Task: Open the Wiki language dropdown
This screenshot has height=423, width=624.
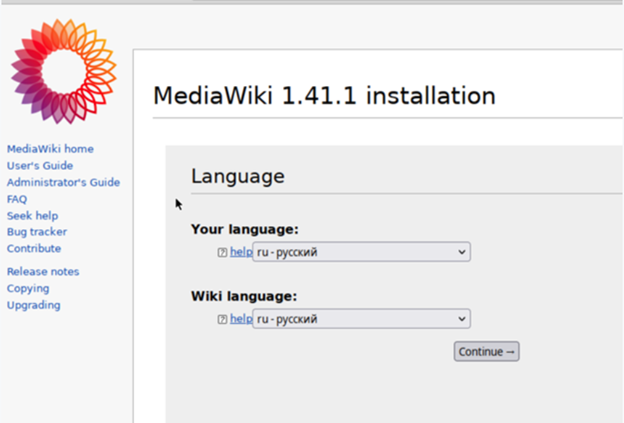Action: tap(361, 319)
